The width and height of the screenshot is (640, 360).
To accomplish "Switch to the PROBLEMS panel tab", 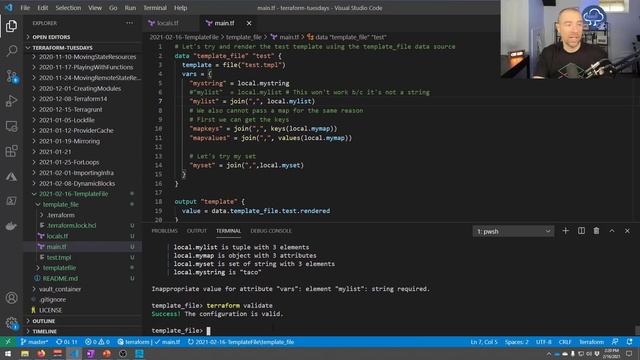I will coord(164,231).
